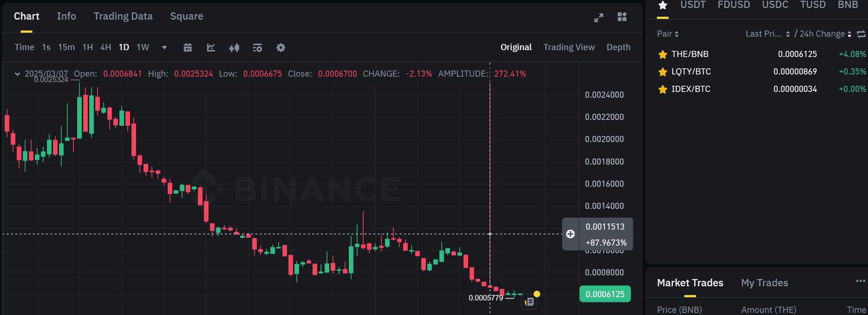
Task: Switch to Market Trades tab
Action: [x=690, y=283]
